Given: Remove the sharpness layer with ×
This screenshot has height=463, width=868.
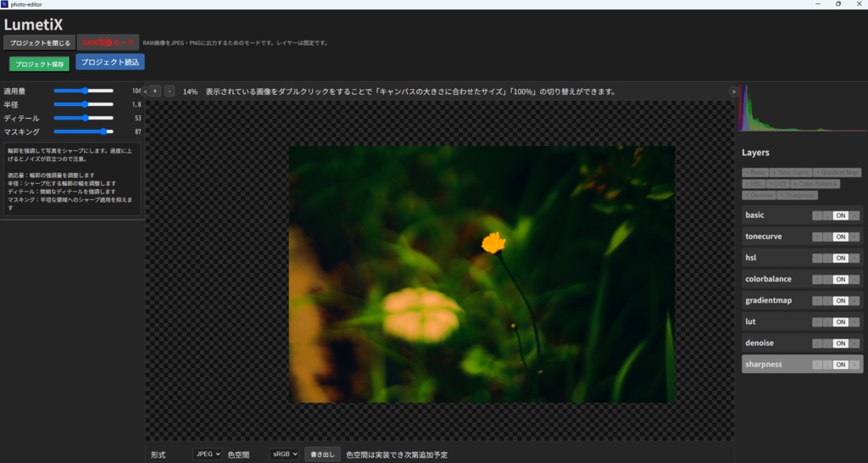Looking at the screenshot, I should 854,365.
